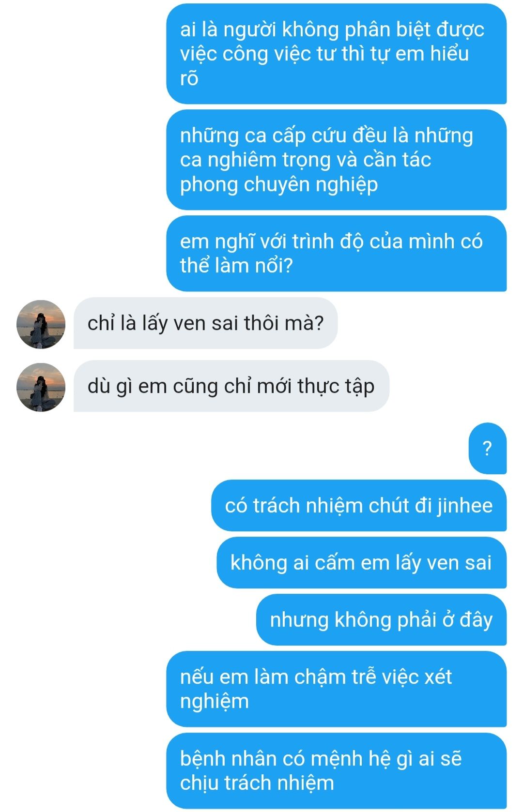
Task: Tap "phong chuyên nghiệp" text in second bubble
Action: (279, 185)
